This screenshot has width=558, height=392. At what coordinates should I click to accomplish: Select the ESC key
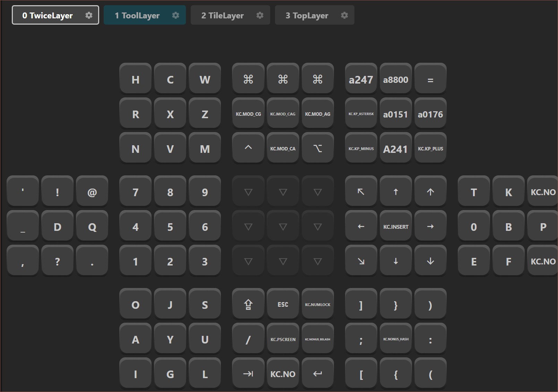point(283,304)
